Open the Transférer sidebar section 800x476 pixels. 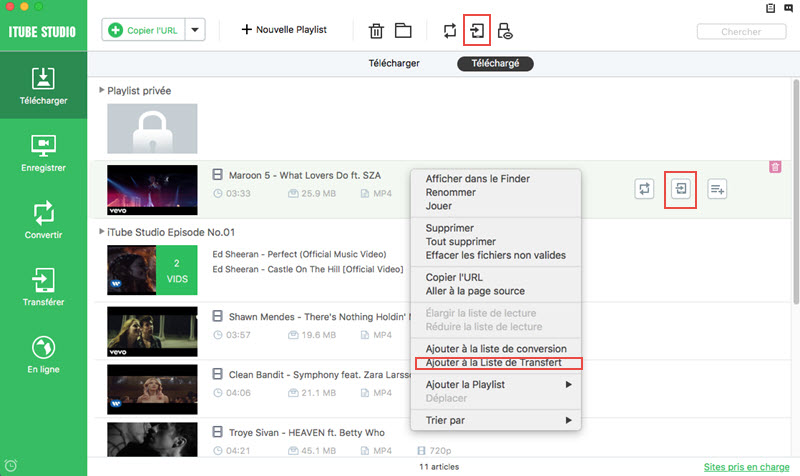pos(43,287)
